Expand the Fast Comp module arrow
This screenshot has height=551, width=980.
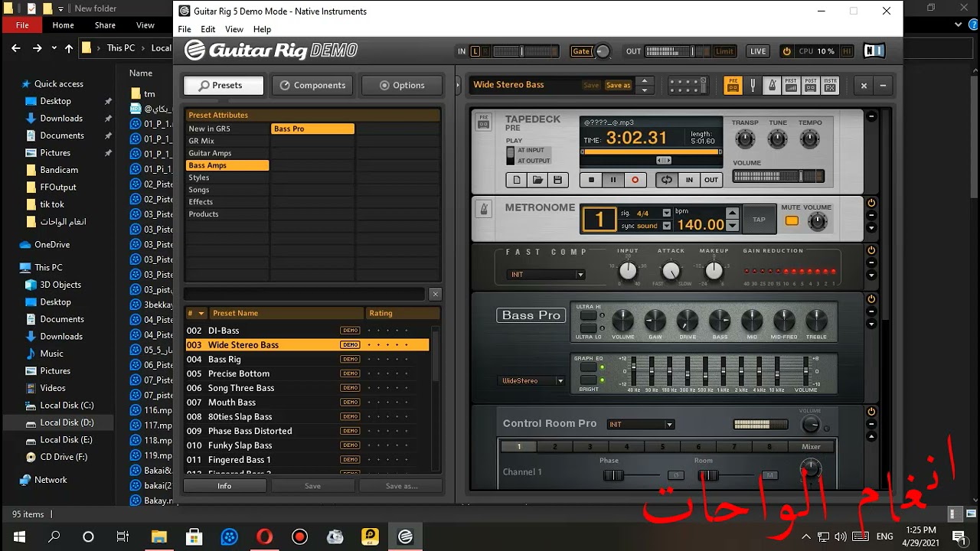pyautogui.click(x=871, y=275)
